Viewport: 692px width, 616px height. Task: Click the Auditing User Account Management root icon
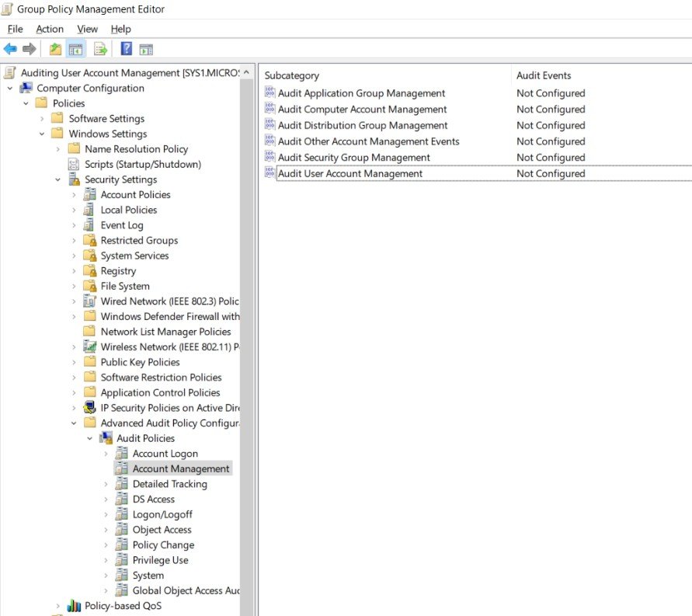(x=10, y=72)
